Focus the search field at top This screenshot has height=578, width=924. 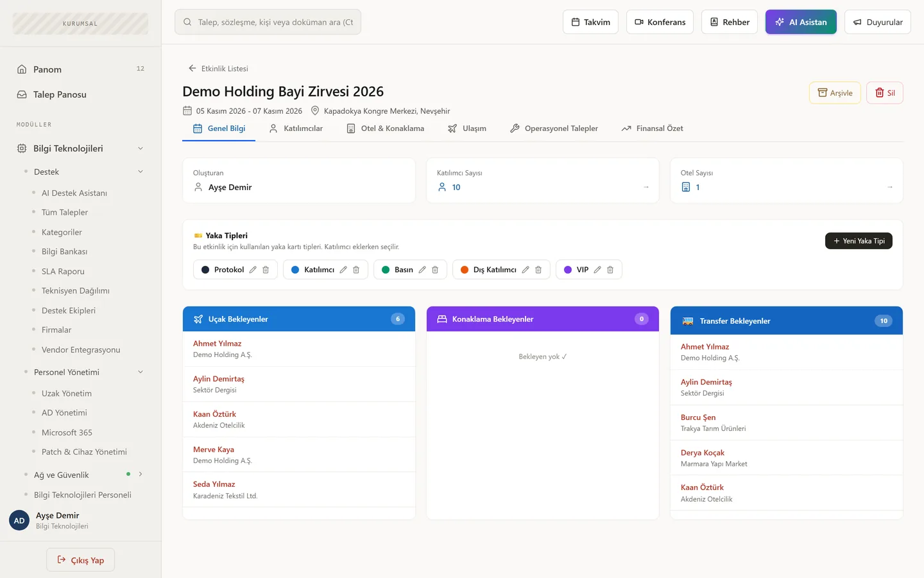tap(268, 22)
